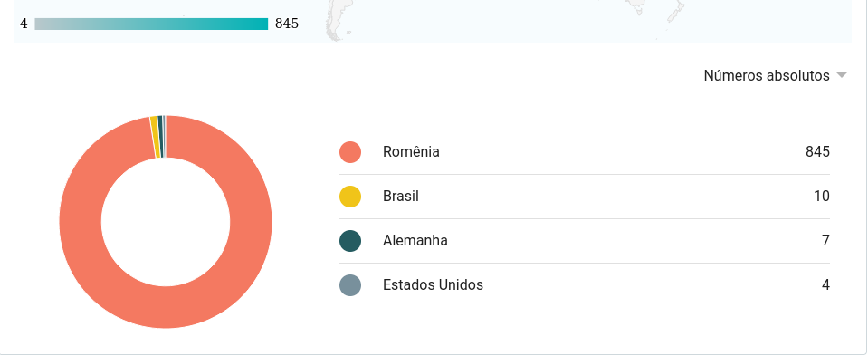Select the Estados Unidos legend label
The height and width of the screenshot is (356, 868).
click(433, 284)
